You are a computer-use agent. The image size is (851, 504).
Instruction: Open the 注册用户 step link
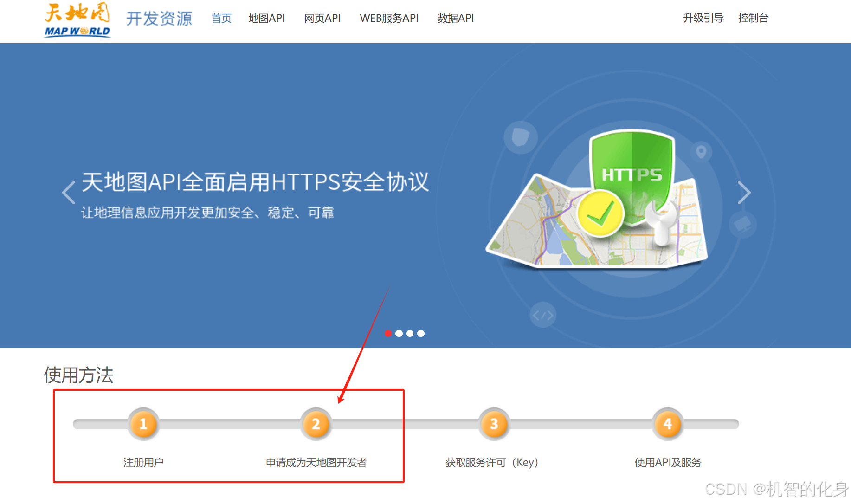tap(143, 462)
